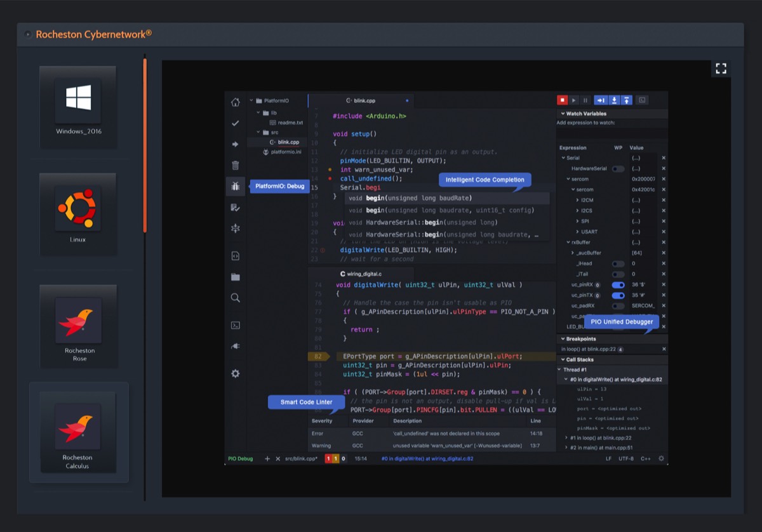Image resolution: width=762 pixels, height=532 pixels.
Task: Click the debug console icon in toolbar
Action: tap(642, 100)
